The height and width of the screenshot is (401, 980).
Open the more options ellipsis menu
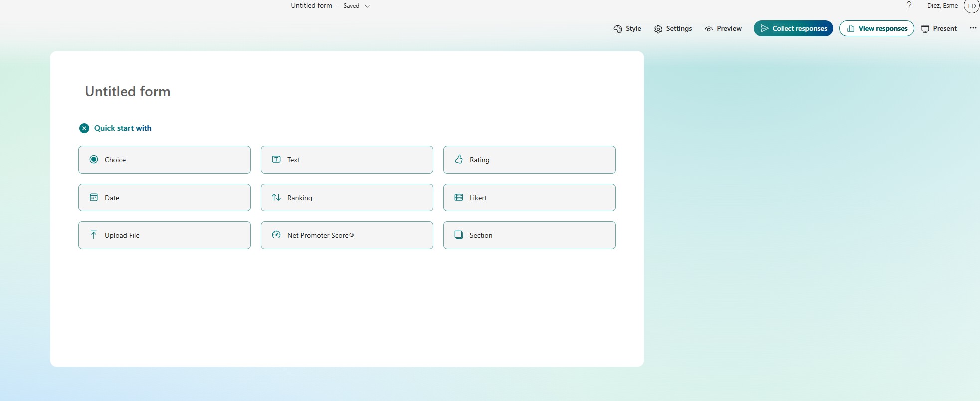[973, 28]
